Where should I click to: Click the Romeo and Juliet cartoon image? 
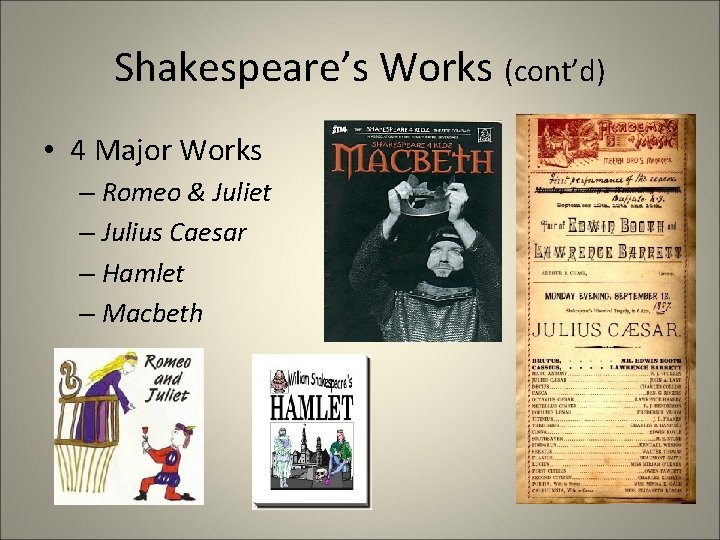(x=129, y=426)
